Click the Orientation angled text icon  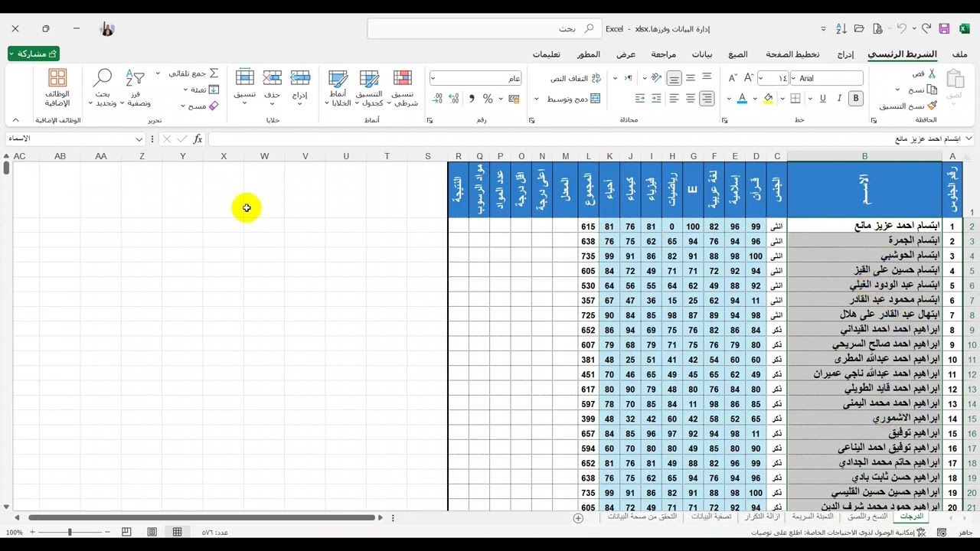click(x=655, y=78)
